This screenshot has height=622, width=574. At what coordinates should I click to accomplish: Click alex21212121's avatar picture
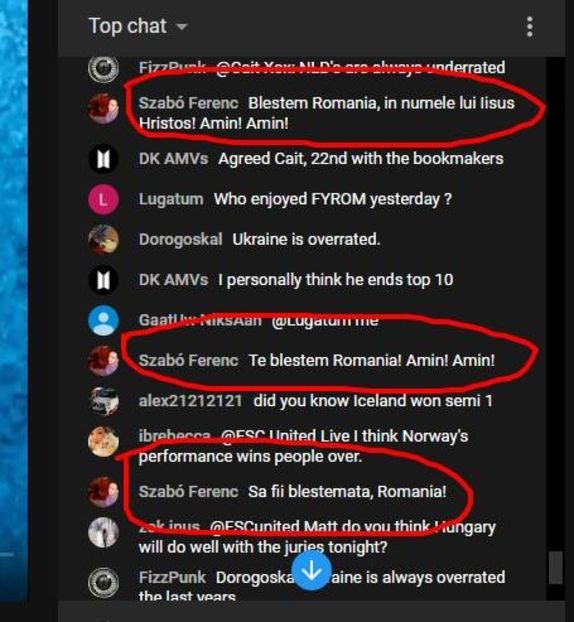[103, 401]
